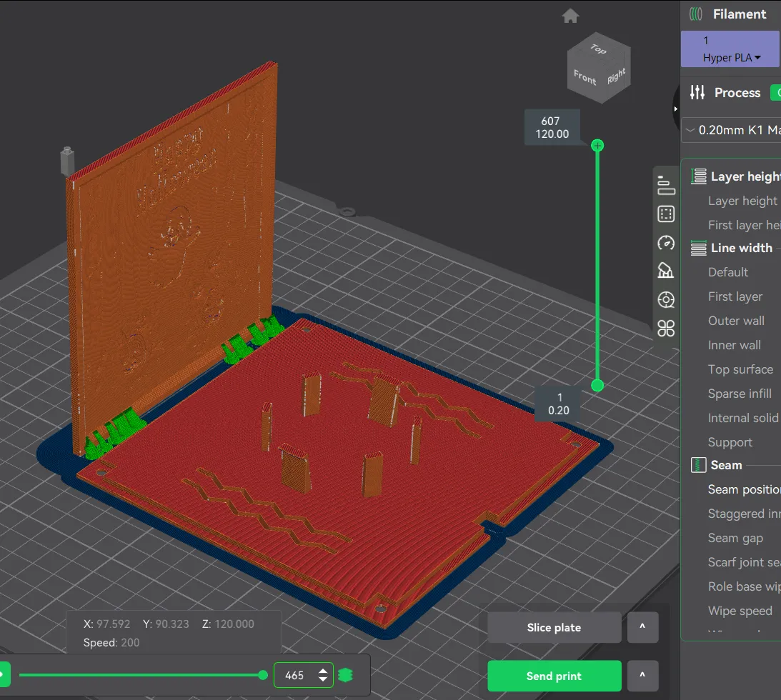Select the Wipe speed setting row
781x700 pixels.
pyautogui.click(x=740, y=611)
